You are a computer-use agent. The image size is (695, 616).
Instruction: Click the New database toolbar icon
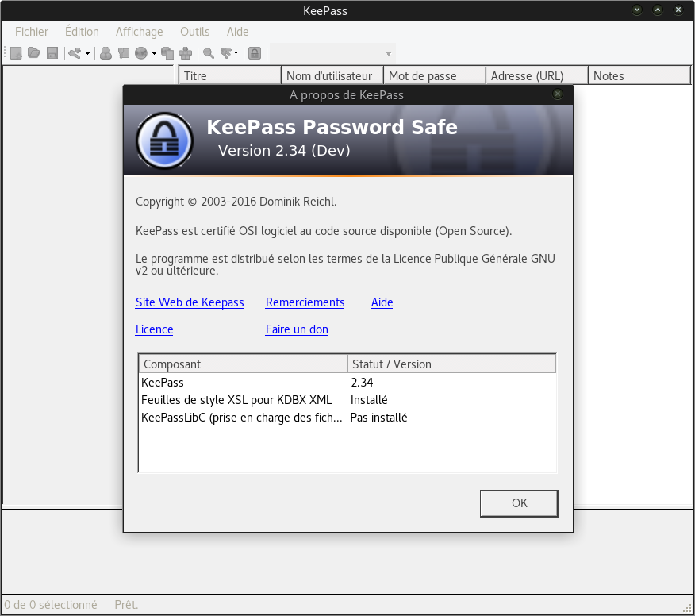click(x=16, y=53)
